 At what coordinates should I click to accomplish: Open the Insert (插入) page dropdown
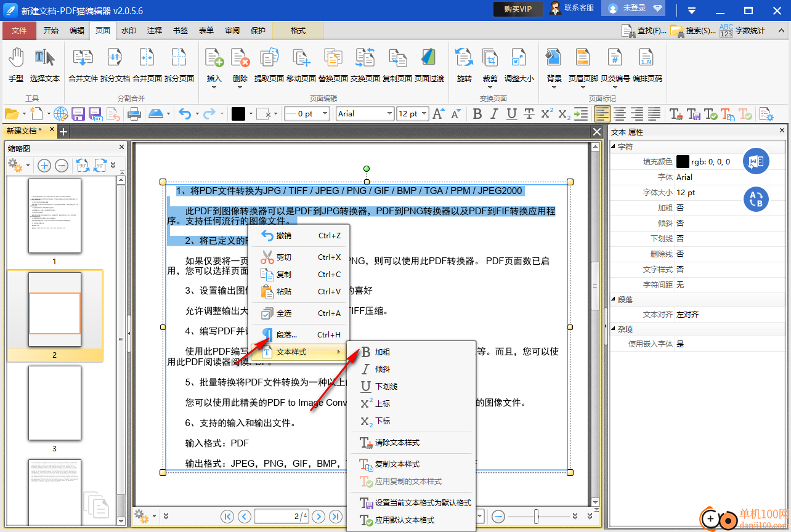click(x=214, y=87)
